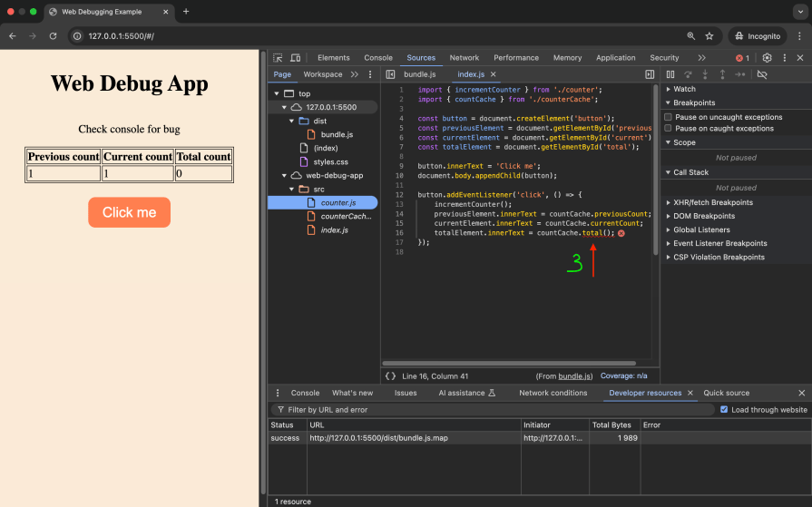812x507 pixels.
Task: Show more DevTools panels via chevron
Action: point(701,57)
